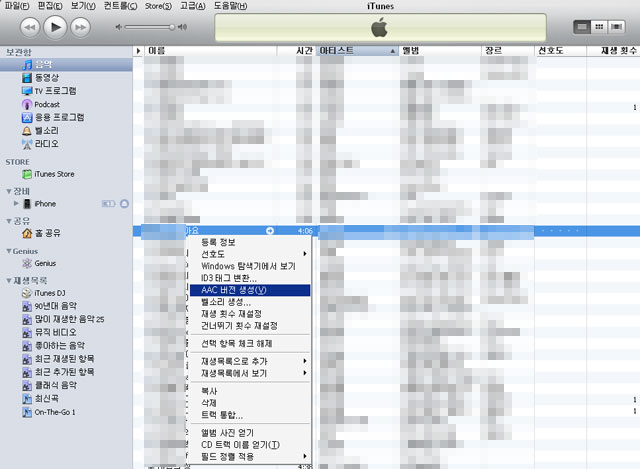This screenshot has height=469, width=640.
Task: Open 홈 공유 home sharing icon
Action: click(x=27, y=233)
